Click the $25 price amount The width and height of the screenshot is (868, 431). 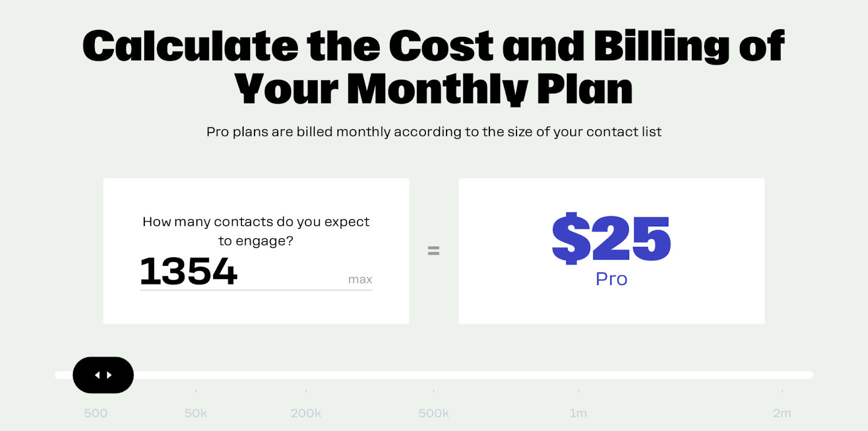(611, 238)
